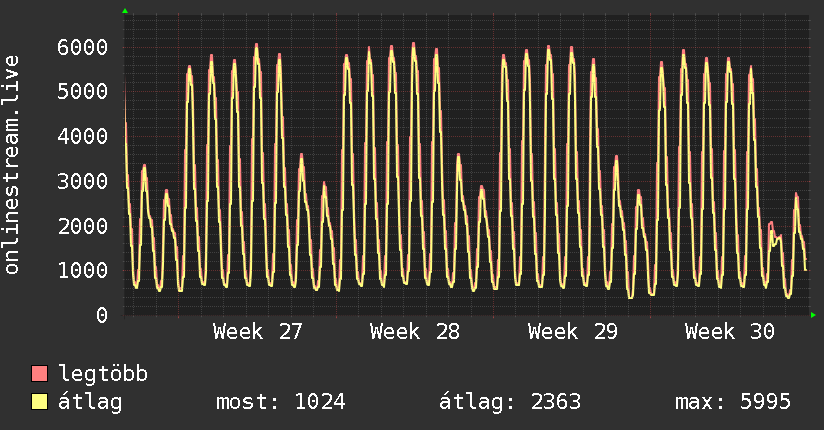Image resolution: width=824 pixels, height=430 pixels.
Task: Click the pink legtöbb legend swatch
Action: tap(39, 373)
